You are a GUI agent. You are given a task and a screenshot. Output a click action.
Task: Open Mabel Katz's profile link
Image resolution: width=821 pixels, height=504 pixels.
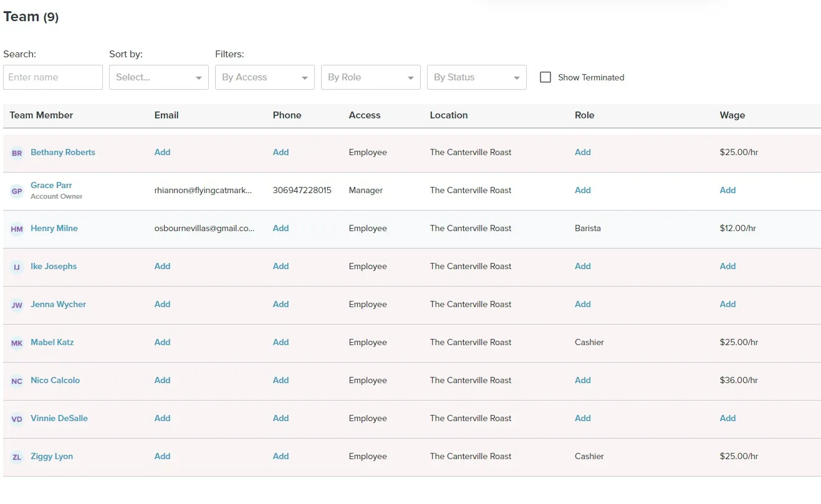pyautogui.click(x=52, y=342)
